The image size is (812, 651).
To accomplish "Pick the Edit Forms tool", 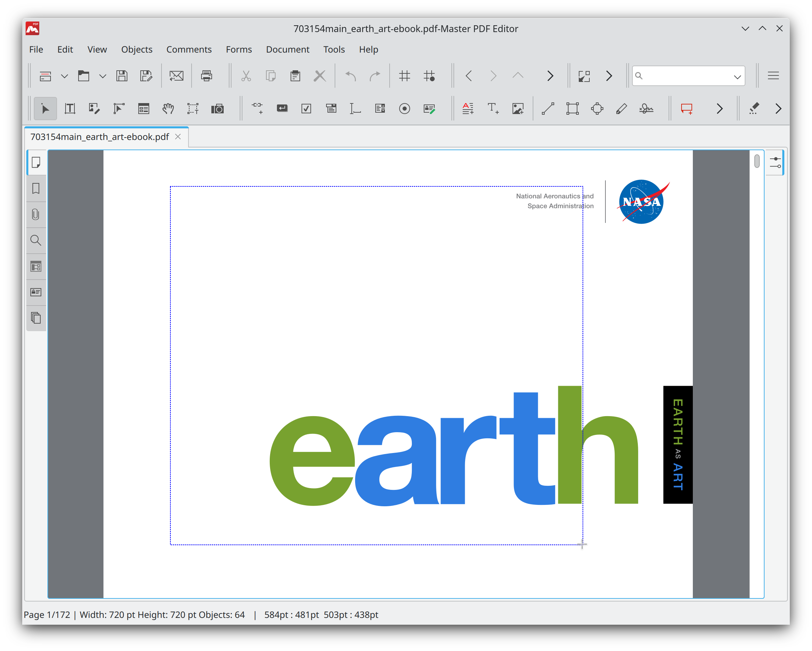I will [143, 109].
